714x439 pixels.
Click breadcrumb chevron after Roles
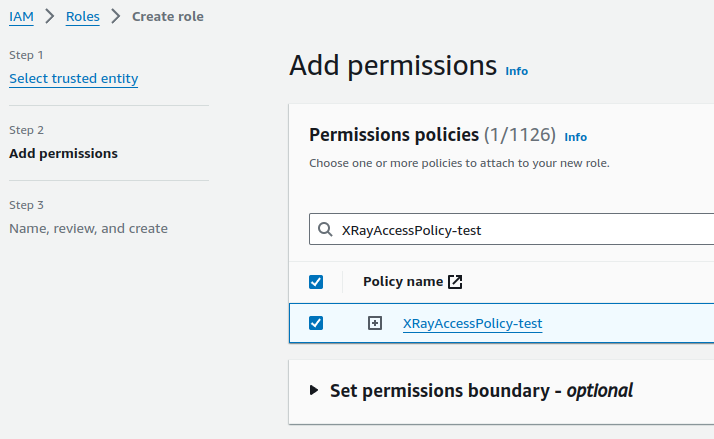pyautogui.click(x=116, y=16)
